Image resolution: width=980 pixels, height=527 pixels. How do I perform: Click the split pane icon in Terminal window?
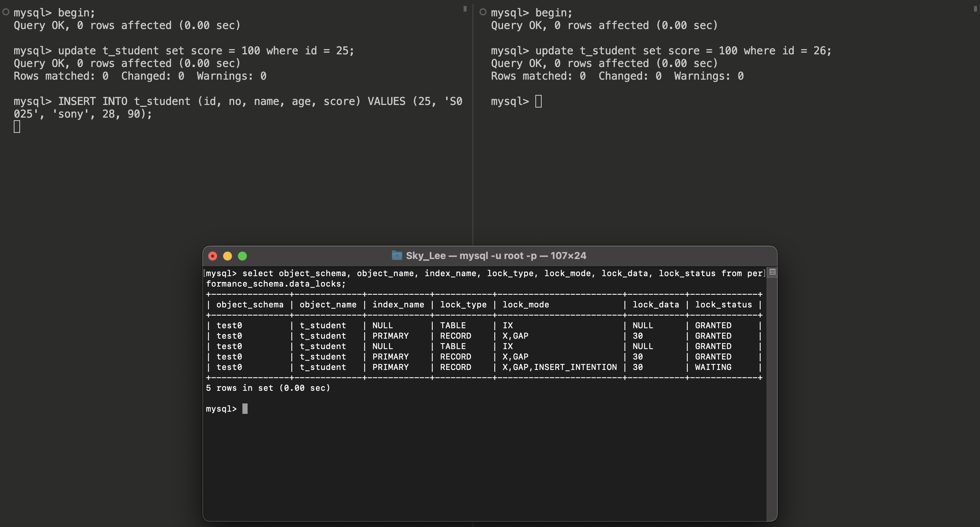[x=772, y=272]
